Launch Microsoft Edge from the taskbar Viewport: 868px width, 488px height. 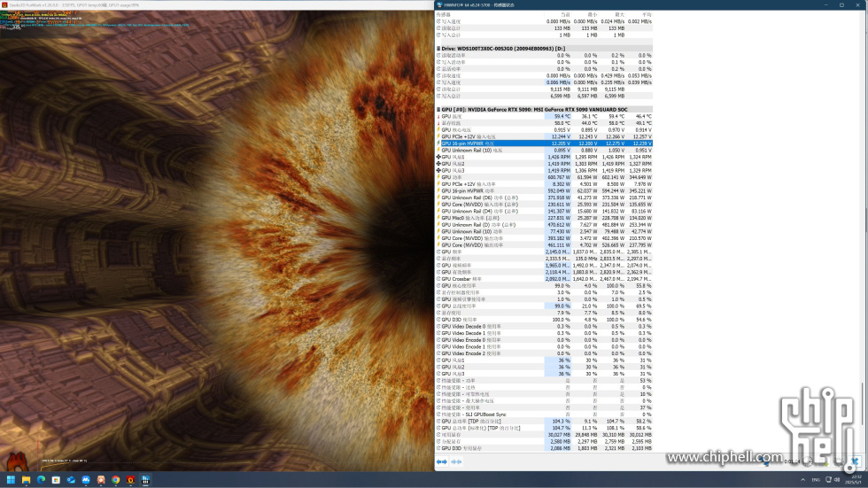tap(41, 480)
